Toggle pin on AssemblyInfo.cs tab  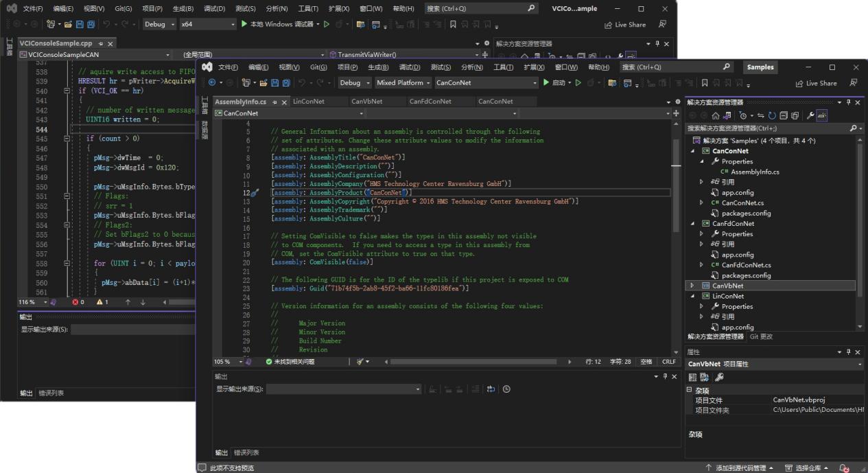(x=274, y=102)
